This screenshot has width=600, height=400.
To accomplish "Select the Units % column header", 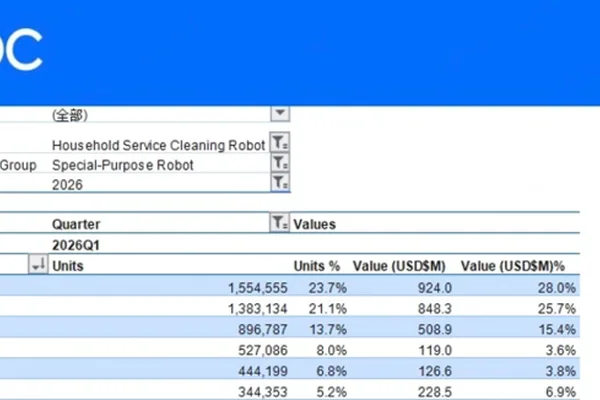I will (x=316, y=266).
